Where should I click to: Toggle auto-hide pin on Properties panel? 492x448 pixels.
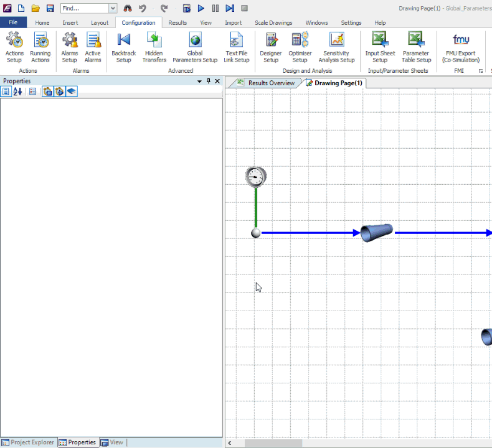pos(209,82)
